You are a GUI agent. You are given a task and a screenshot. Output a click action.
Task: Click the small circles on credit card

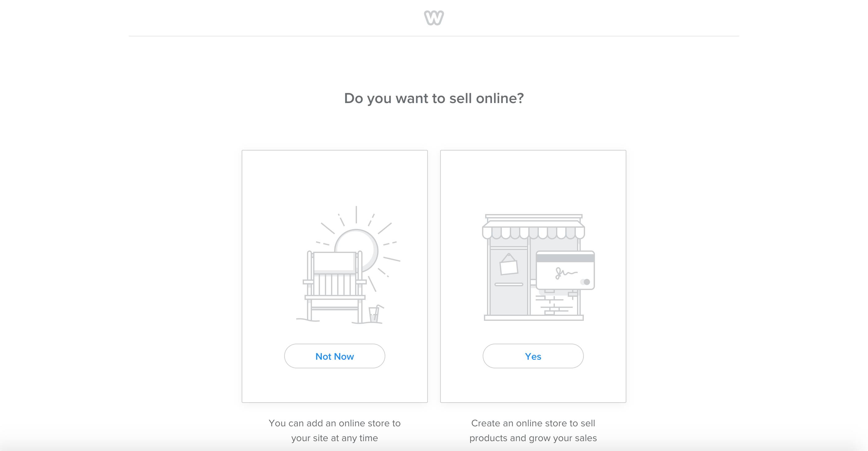click(x=585, y=282)
